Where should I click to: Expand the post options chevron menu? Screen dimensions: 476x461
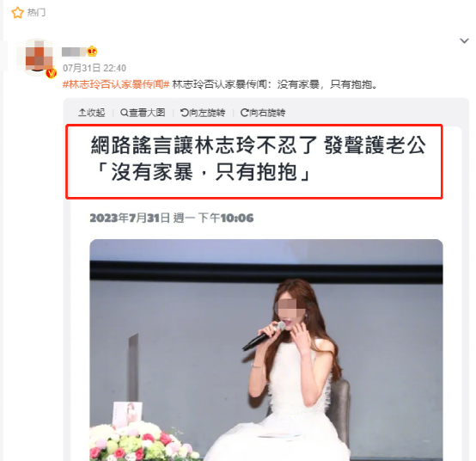(464, 40)
